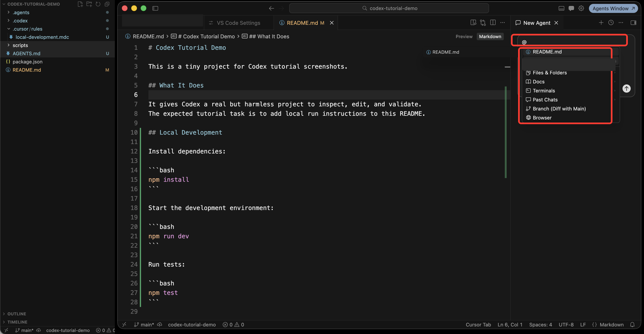The width and height of the screenshot is (644, 334).
Task: Toggle the bottom panel layout icon
Action: [561, 8]
